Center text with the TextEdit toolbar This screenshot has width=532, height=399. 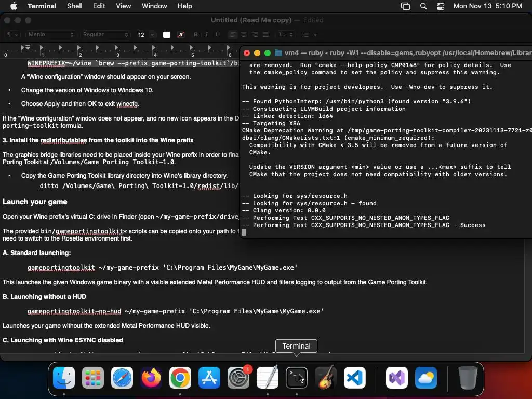[244, 35]
